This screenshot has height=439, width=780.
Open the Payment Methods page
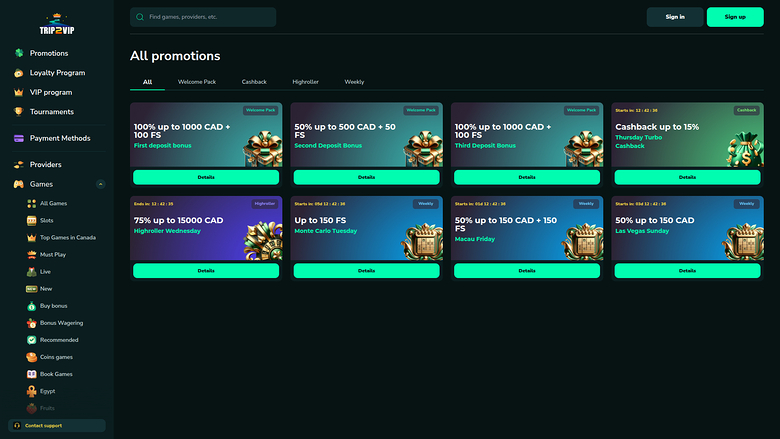60,138
